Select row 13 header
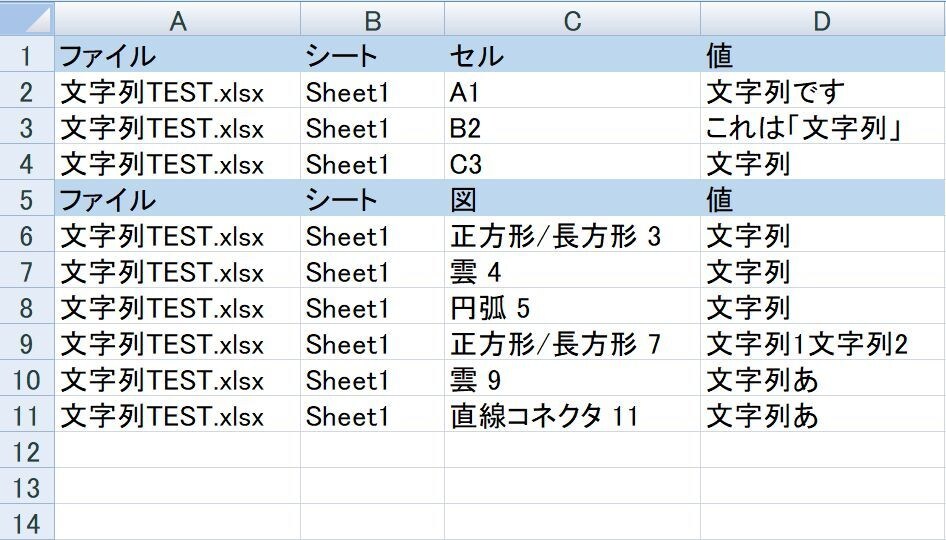Screen dimensions: 946x540 (x=27, y=486)
